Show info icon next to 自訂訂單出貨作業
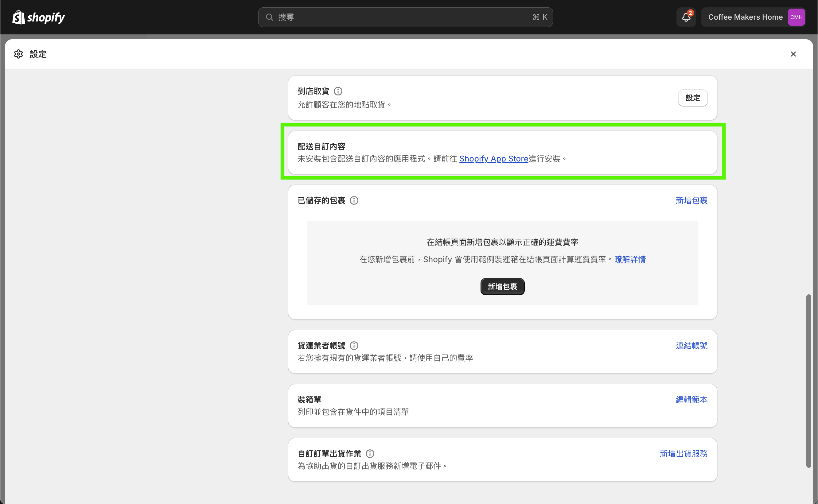818x504 pixels. click(370, 454)
